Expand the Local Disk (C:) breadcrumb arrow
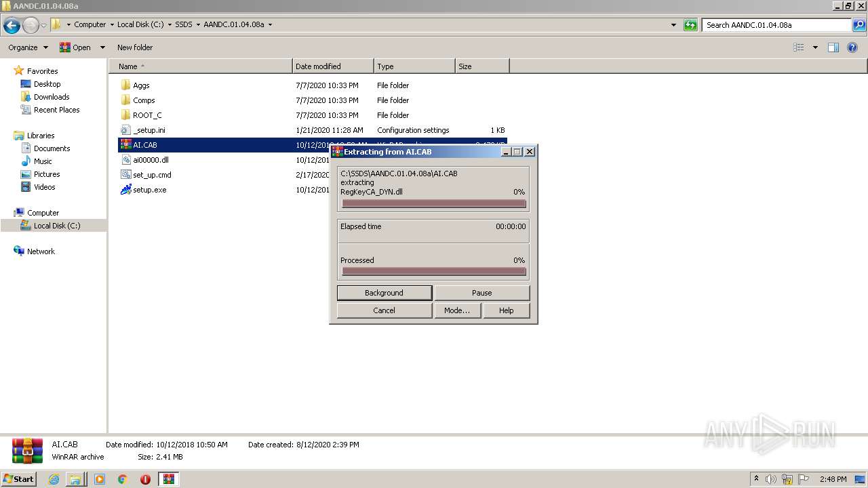The image size is (868, 488). (x=170, y=24)
